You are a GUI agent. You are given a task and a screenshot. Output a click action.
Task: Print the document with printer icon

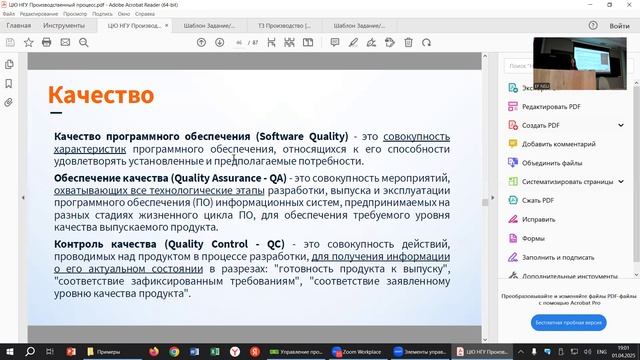pos(47,42)
